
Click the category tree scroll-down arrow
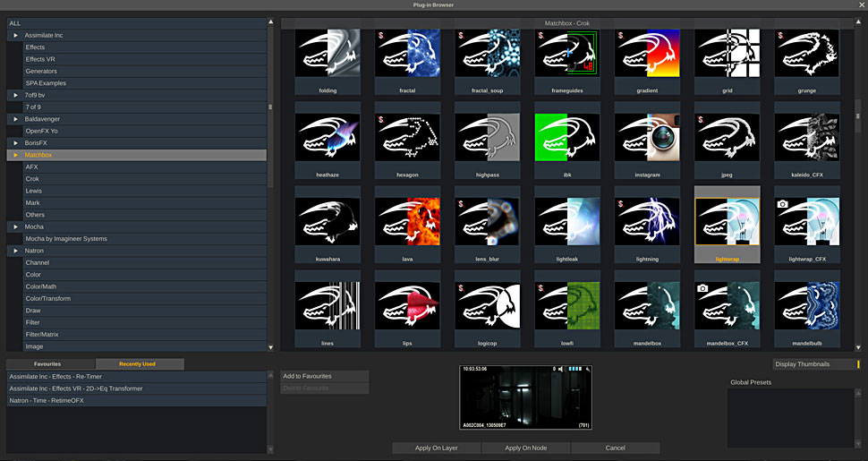point(271,347)
